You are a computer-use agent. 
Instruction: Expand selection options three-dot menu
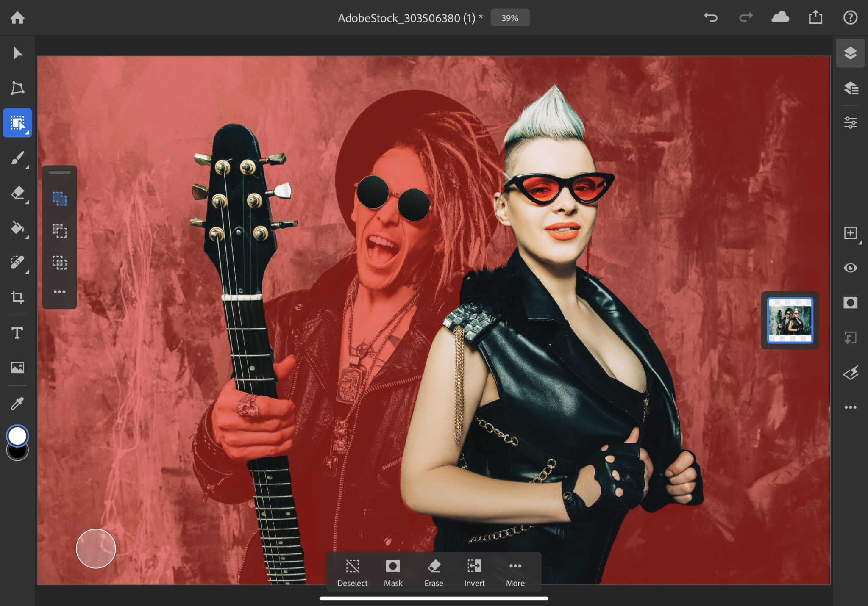click(59, 292)
